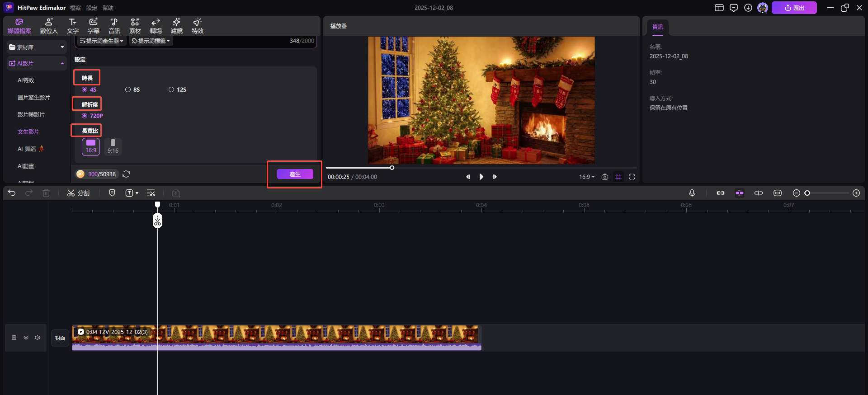
Task: Toggle track visibility eye icon
Action: coord(26,338)
